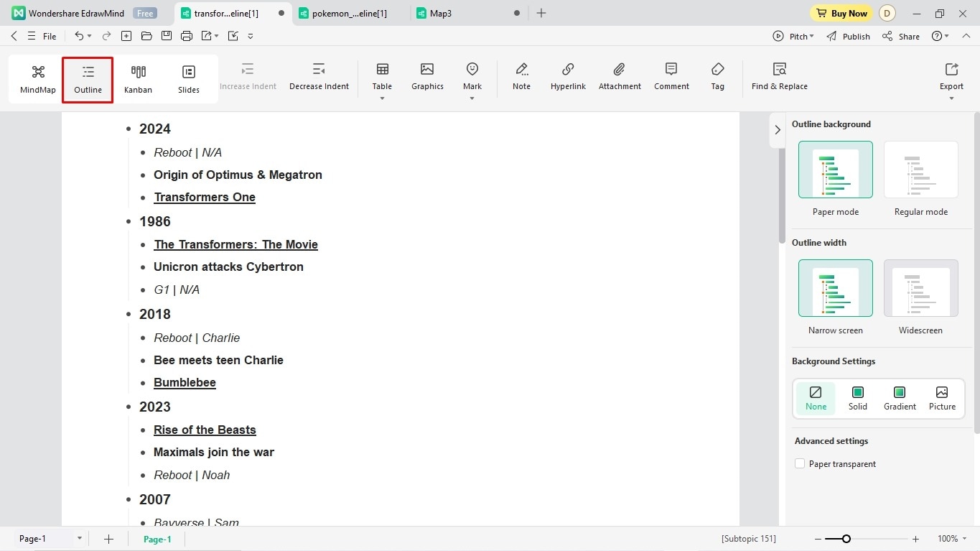
Task: Save document with floppy icon
Action: [x=167, y=36]
